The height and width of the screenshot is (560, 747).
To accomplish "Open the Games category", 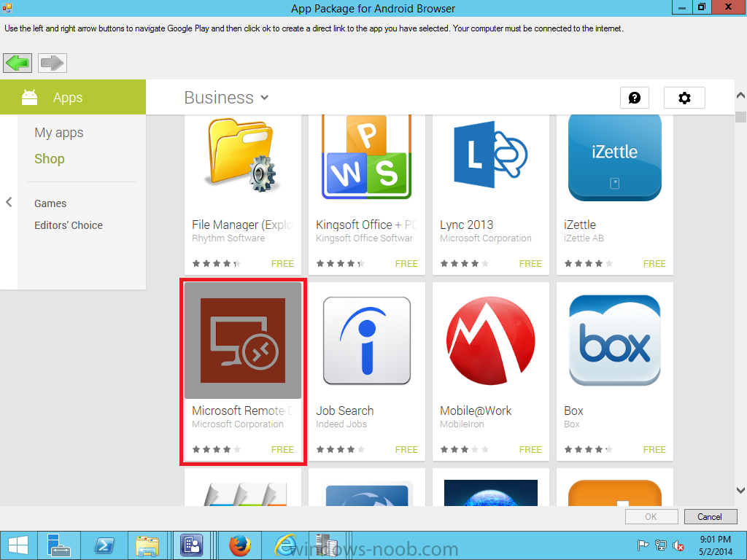I will tap(50, 203).
